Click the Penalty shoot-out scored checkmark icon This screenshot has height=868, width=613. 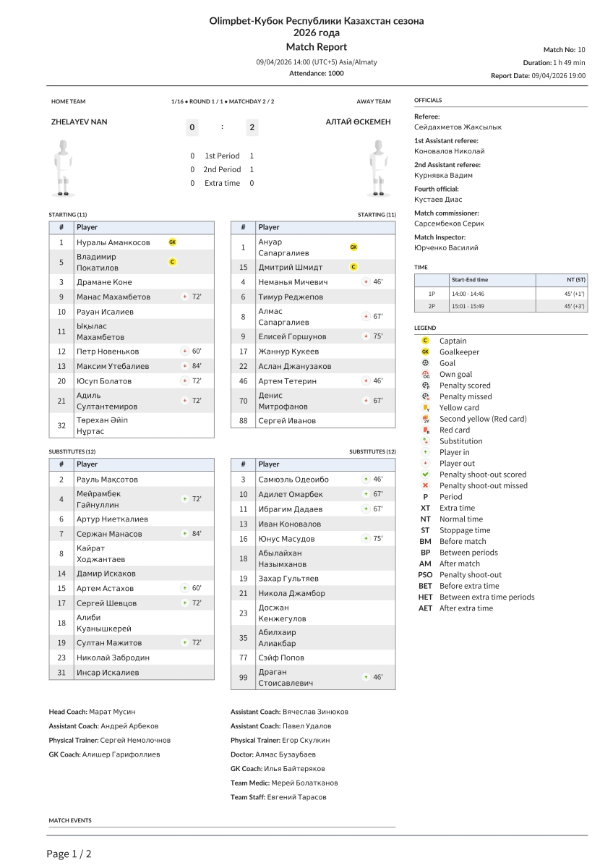(x=426, y=475)
